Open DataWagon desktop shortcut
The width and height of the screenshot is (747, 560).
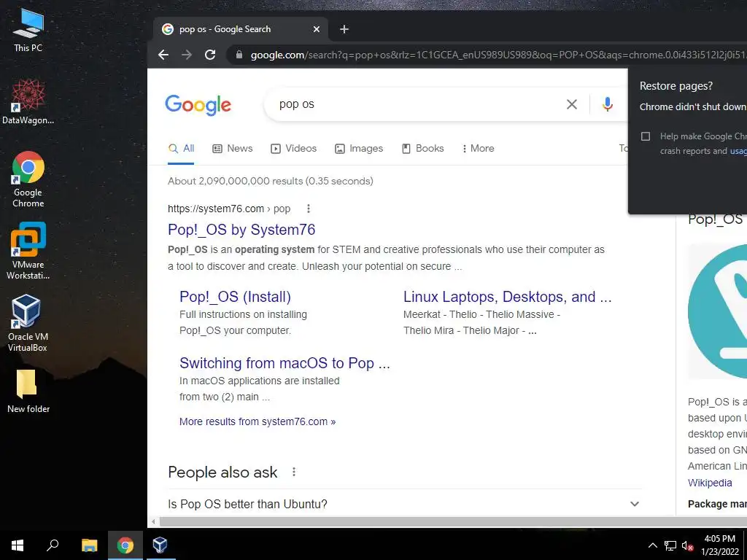[x=28, y=101]
